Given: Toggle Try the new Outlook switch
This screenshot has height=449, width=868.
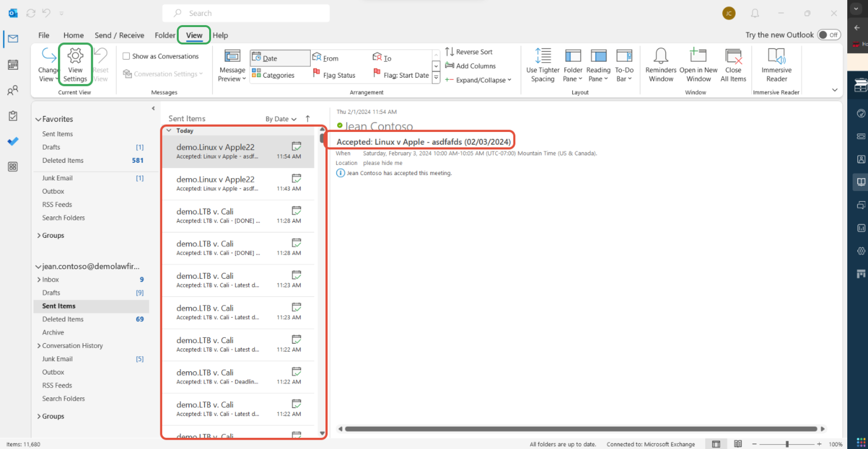Looking at the screenshot, I should click(x=829, y=35).
